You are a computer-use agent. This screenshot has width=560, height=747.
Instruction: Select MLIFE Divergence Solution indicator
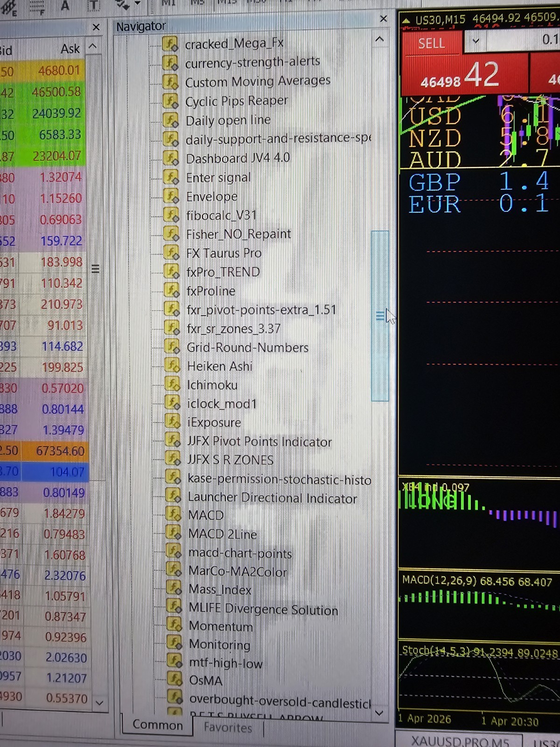click(x=263, y=609)
